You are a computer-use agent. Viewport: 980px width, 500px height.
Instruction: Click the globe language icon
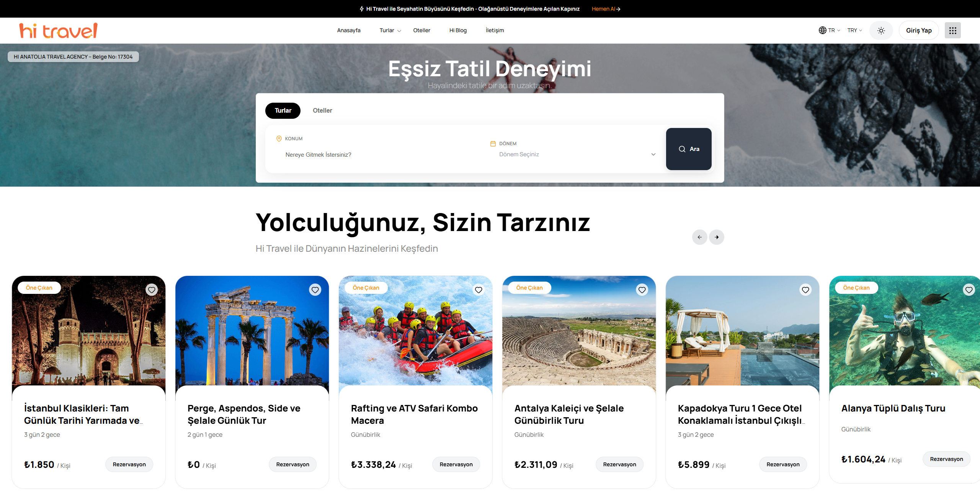822,30
